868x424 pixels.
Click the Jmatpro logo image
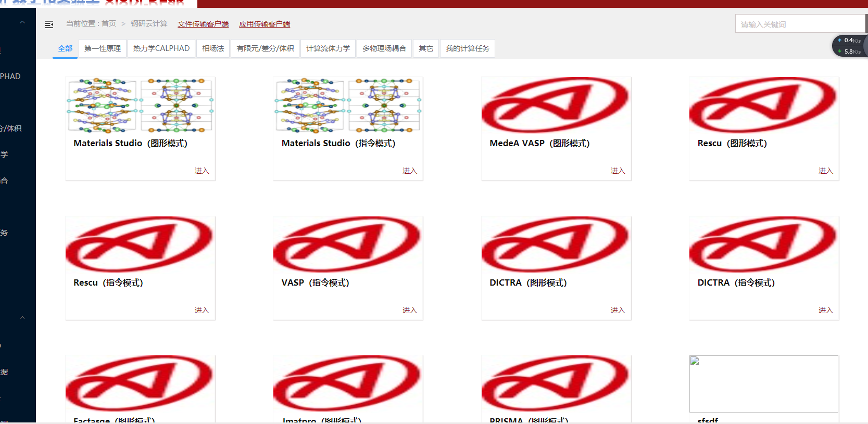348,384
